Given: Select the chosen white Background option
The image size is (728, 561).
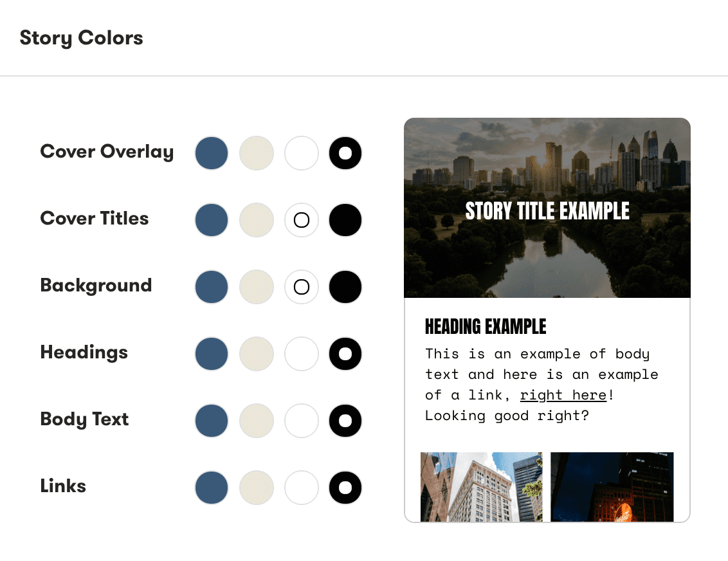Looking at the screenshot, I should 302,287.
